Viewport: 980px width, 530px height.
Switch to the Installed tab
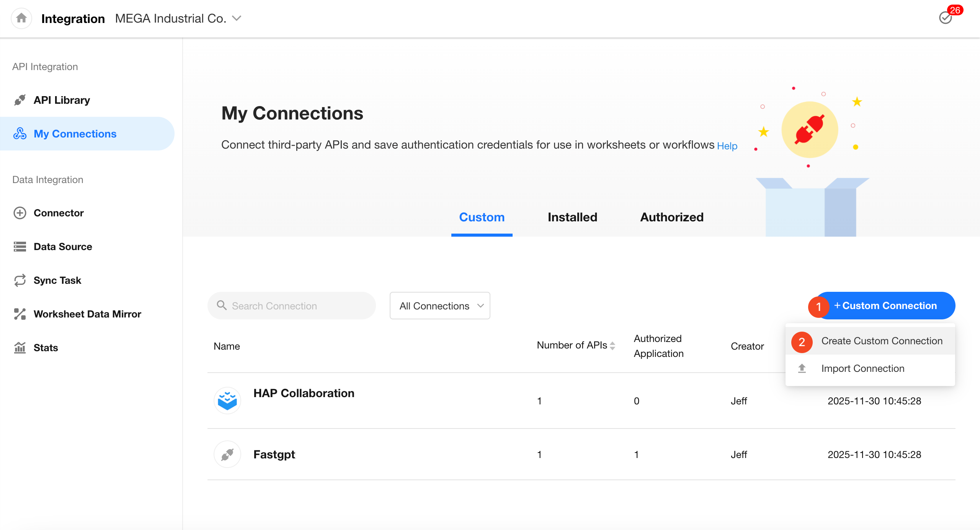[x=572, y=217]
